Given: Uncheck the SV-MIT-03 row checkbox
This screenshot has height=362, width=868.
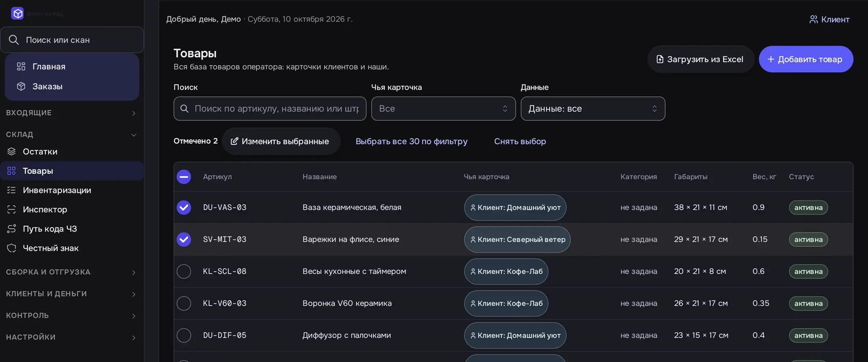Looking at the screenshot, I should 184,240.
